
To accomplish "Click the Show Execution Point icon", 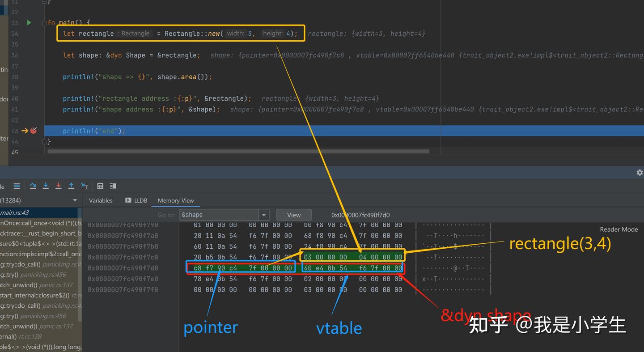I will (x=17, y=186).
